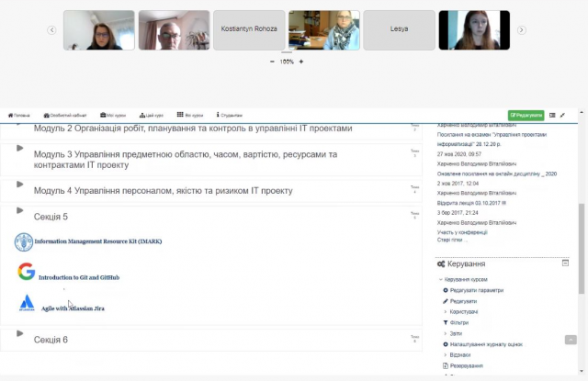Click date 27 жов 2020, 09:57

pyautogui.click(x=459, y=154)
